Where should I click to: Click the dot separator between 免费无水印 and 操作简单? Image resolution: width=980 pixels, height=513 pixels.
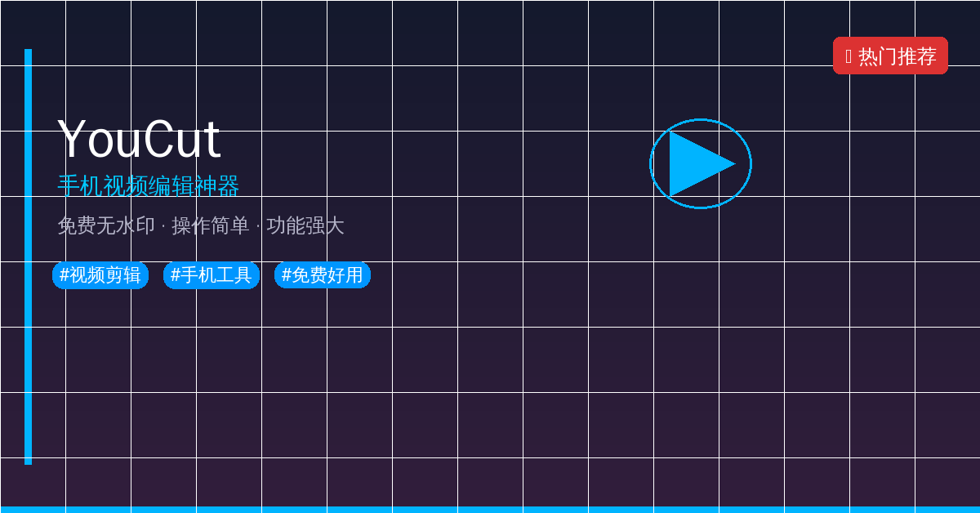pyautogui.click(x=163, y=226)
